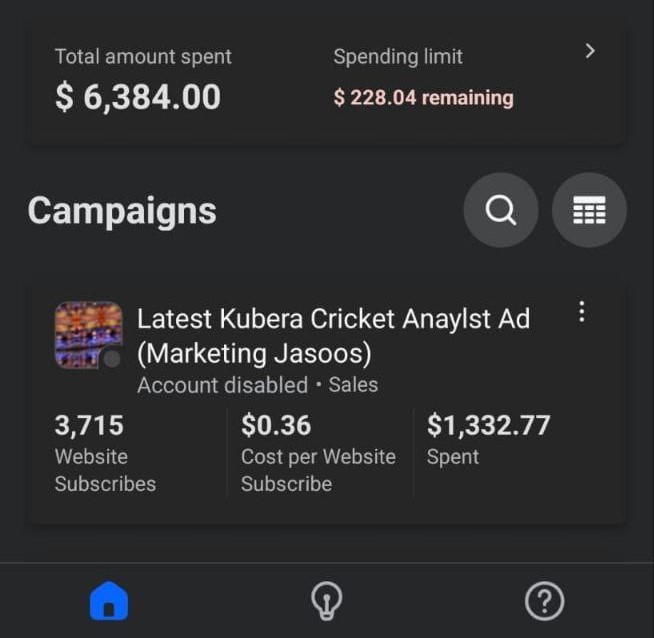This screenshot has height=638, width=654.
Task: Click the gray campaign status dot
Action: click(112, 359)
